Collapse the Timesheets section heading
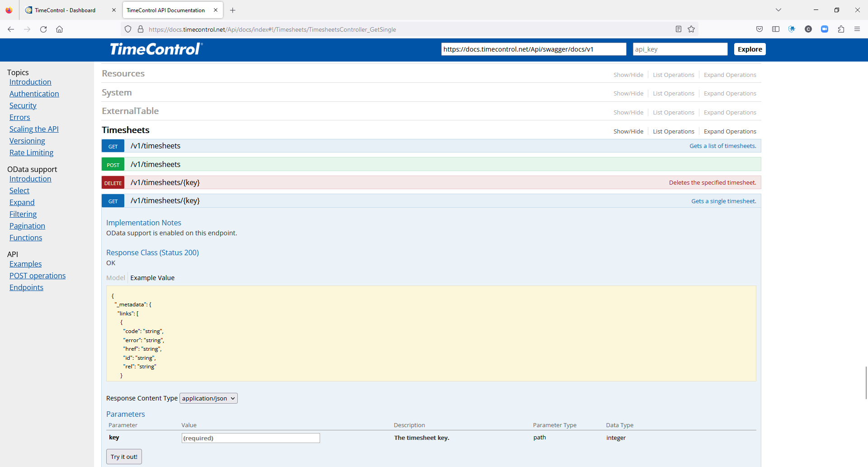Viewport: 868px width, 467px height. click(x=126, y=130)
